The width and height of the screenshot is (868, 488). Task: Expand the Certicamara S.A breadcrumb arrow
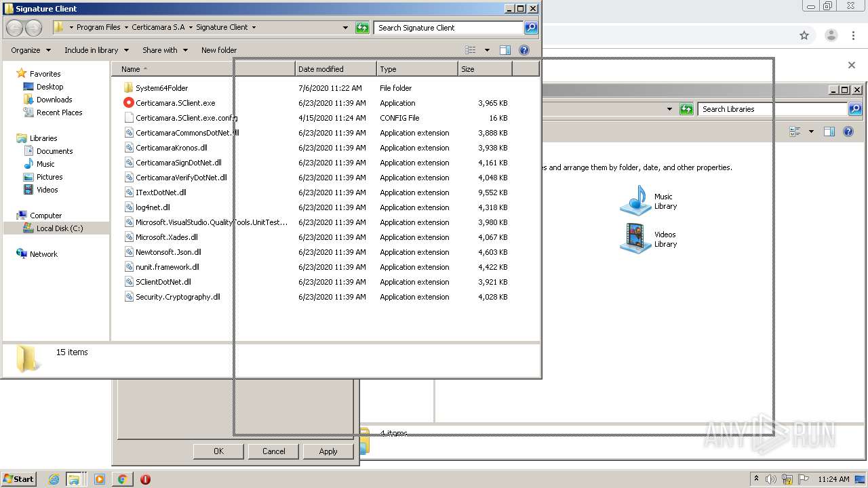coord(191,28)
